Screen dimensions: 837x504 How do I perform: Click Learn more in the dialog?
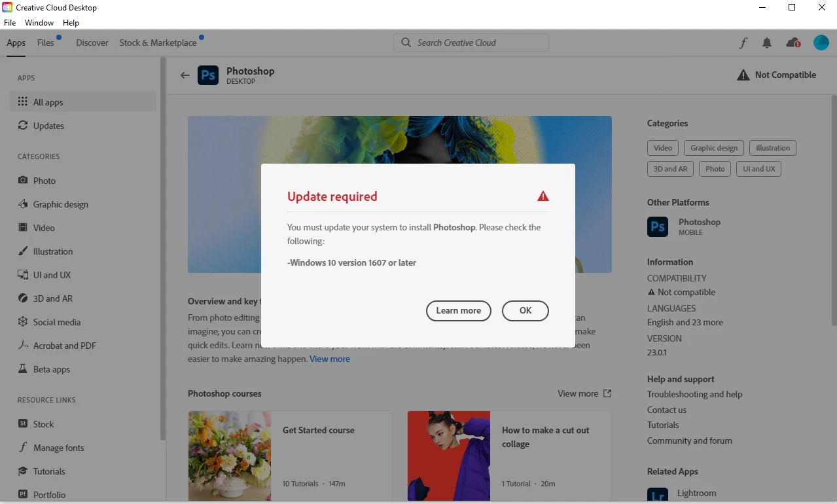[458, 311]
